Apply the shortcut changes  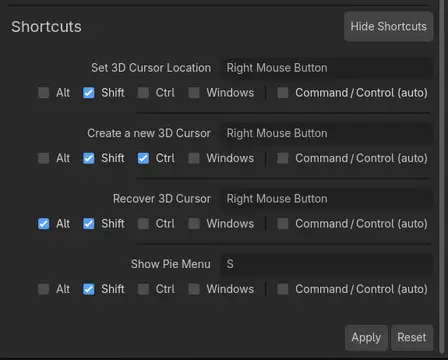point(366,338)
